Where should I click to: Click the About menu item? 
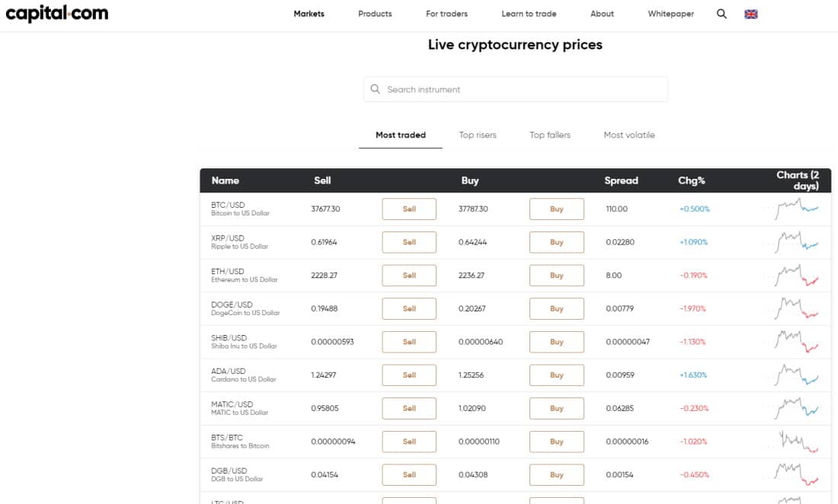pos(602,14)
